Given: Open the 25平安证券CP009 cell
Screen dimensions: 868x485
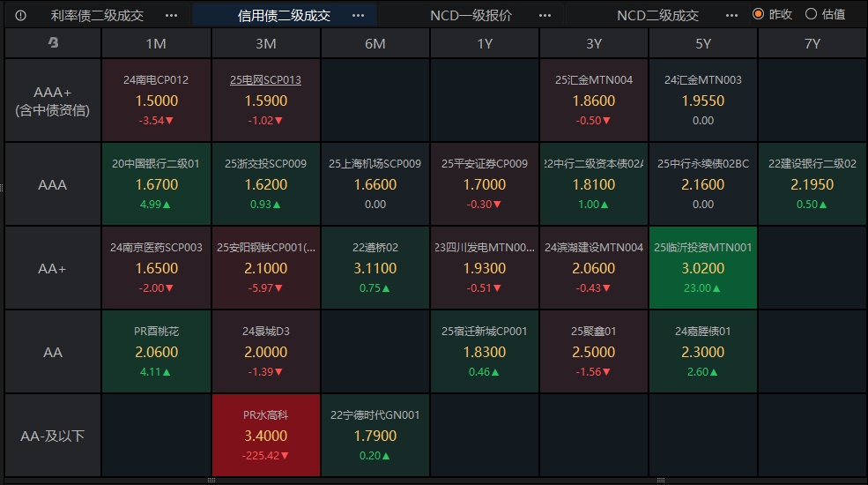Looking at the screenshot, I should [485, 184].
